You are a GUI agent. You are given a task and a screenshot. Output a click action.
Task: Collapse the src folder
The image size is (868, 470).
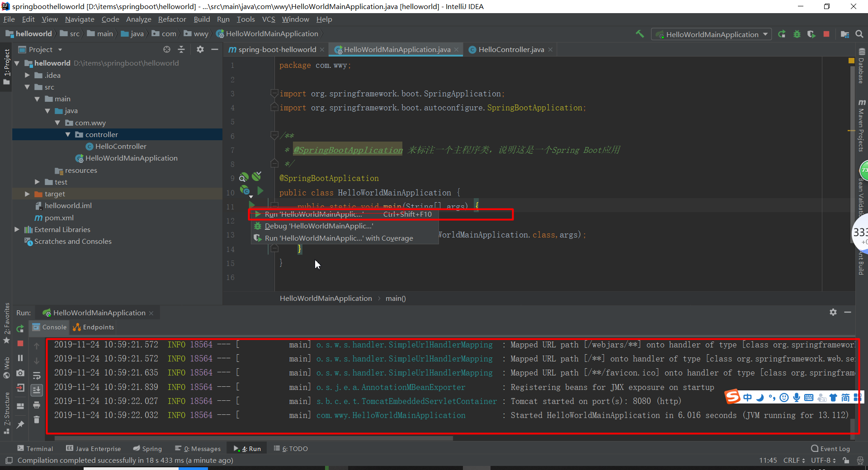(x=27, y=87)
